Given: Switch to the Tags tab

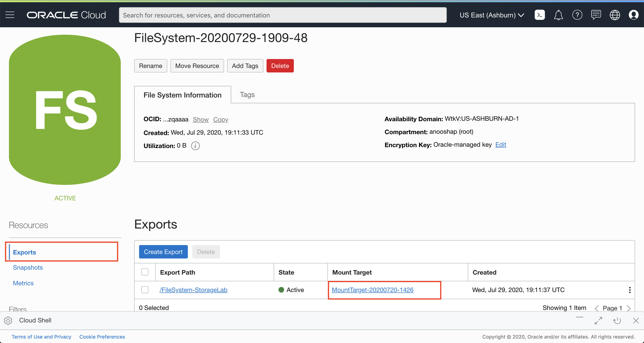Looking at the screenshot, I should tap(247, 95).
